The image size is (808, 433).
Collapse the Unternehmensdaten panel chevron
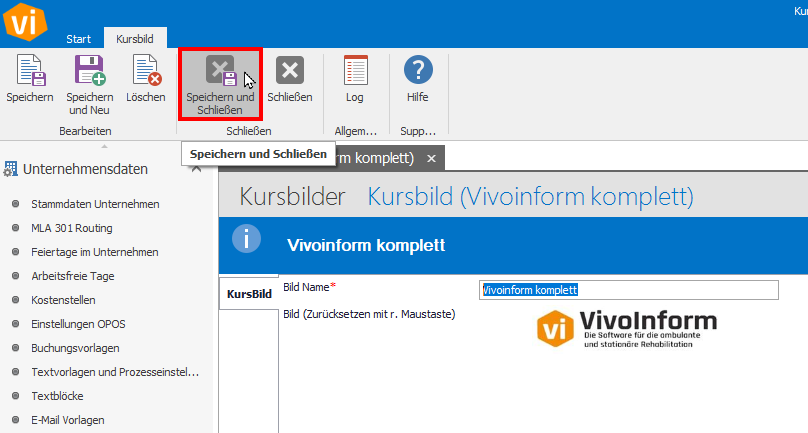[196, 169]
